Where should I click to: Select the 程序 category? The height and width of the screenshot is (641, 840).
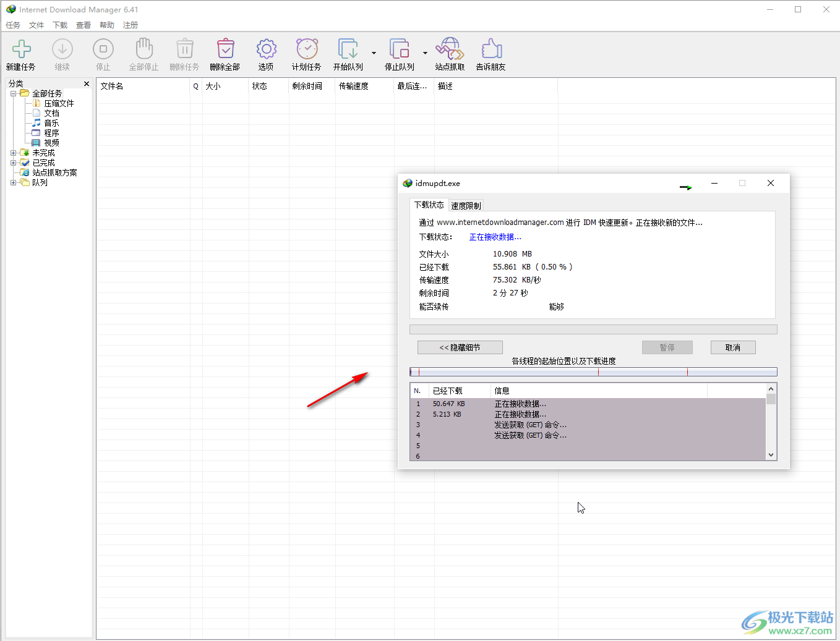[51, 133]
